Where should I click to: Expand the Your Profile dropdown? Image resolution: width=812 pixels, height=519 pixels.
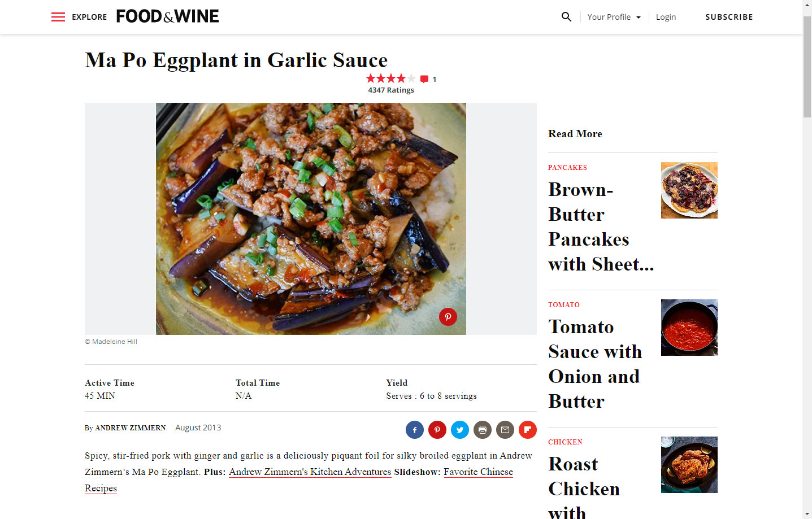point(614,17)
